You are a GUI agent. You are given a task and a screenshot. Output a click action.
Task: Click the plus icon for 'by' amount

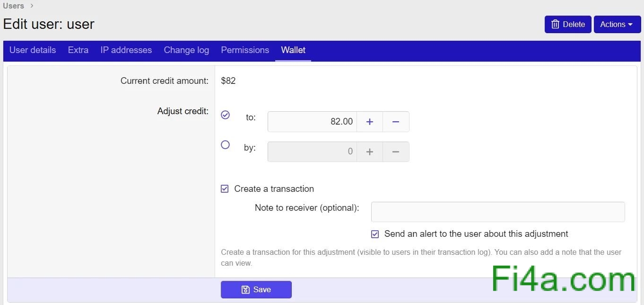[x=370, y=152]
